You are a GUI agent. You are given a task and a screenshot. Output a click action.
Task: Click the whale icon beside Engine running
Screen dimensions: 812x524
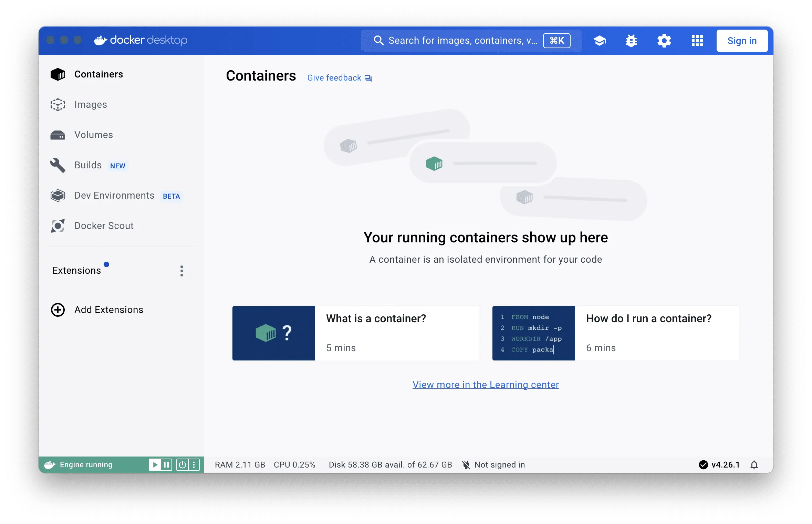(50, 464)
